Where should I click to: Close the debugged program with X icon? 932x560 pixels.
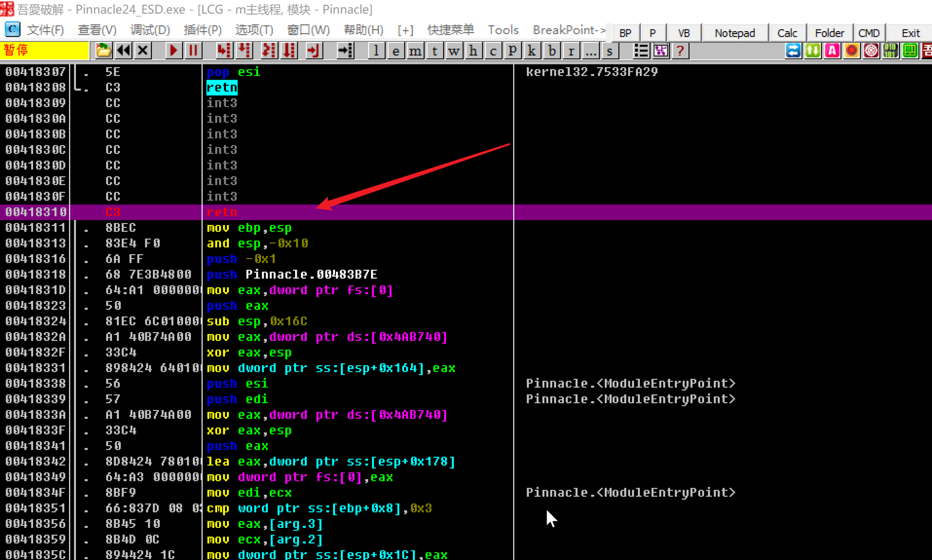[143, 50]
